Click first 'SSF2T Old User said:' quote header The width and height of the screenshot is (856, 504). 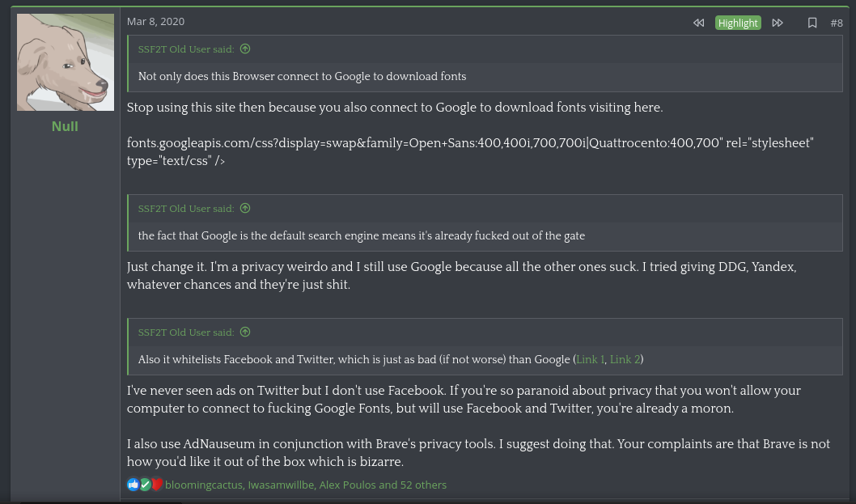coord(186,49)
